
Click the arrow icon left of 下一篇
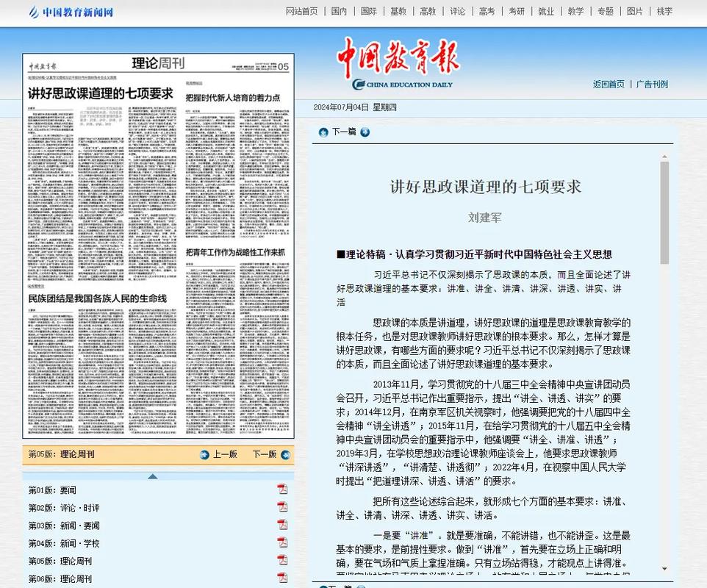click(323, 132)
